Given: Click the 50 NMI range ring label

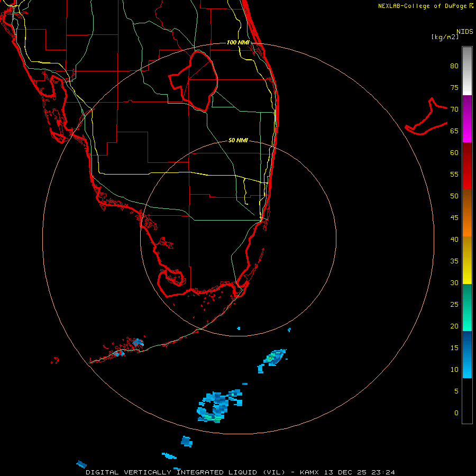Looking at the screenshot, I should coord(238,140).
